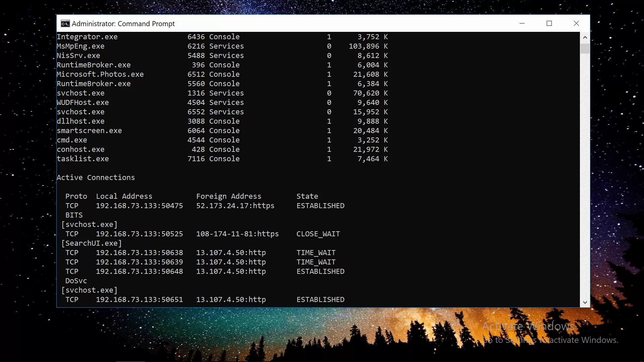Select the ESTABLISHED TCP connection row
644x362 pixels.
(205, 205)
